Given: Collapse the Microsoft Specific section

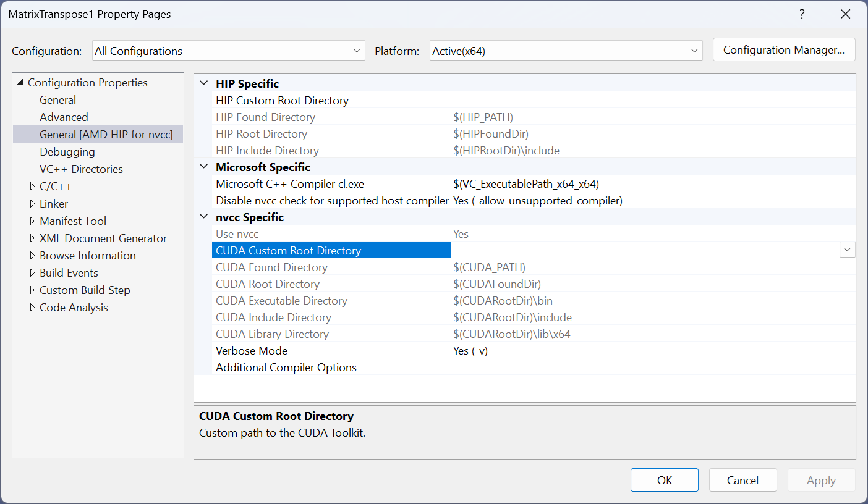Looking at the screenshot, I should pos(203,167).
